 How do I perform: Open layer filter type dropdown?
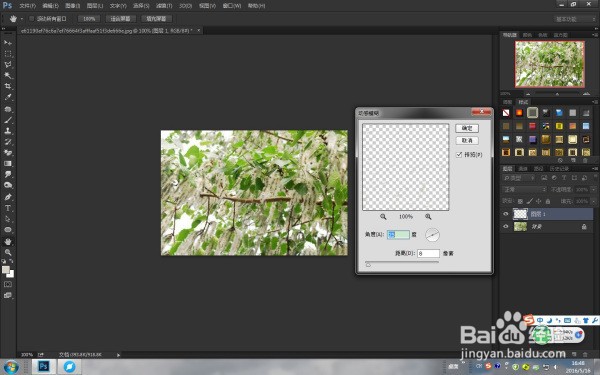518,178
